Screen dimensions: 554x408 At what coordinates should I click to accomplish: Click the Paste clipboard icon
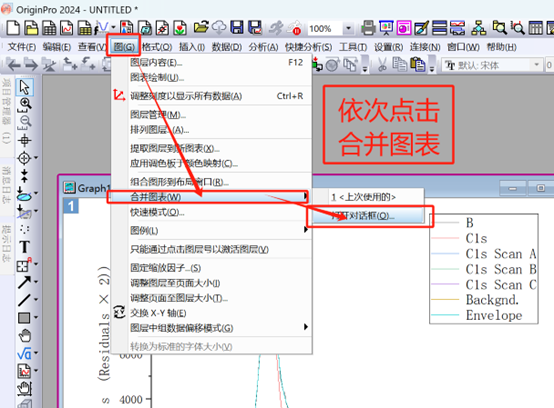[418, 65]
